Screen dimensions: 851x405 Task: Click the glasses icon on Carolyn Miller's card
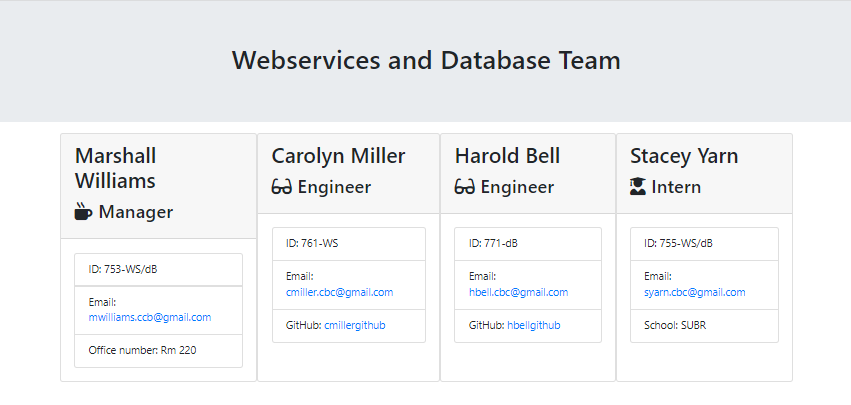click(x=282, y=187)
